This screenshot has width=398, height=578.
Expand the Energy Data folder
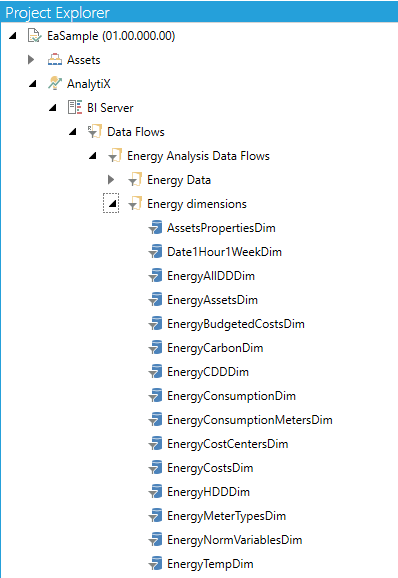point(111,180)
